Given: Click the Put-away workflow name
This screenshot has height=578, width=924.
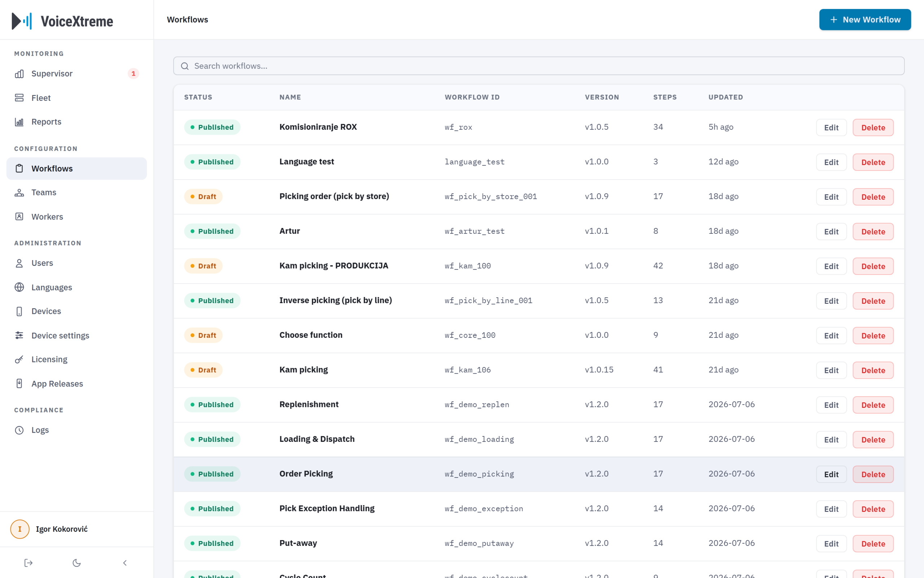Looking at the screenshot, I should click(x=298, y=543).
